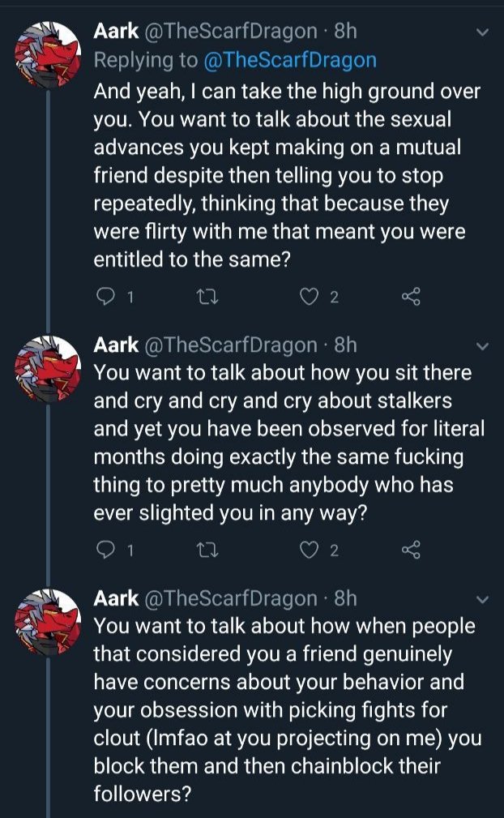This screenshot has height=818, width=504.
Task: Open second tweet's chevron options menu
Action: [x=483, y=346]
